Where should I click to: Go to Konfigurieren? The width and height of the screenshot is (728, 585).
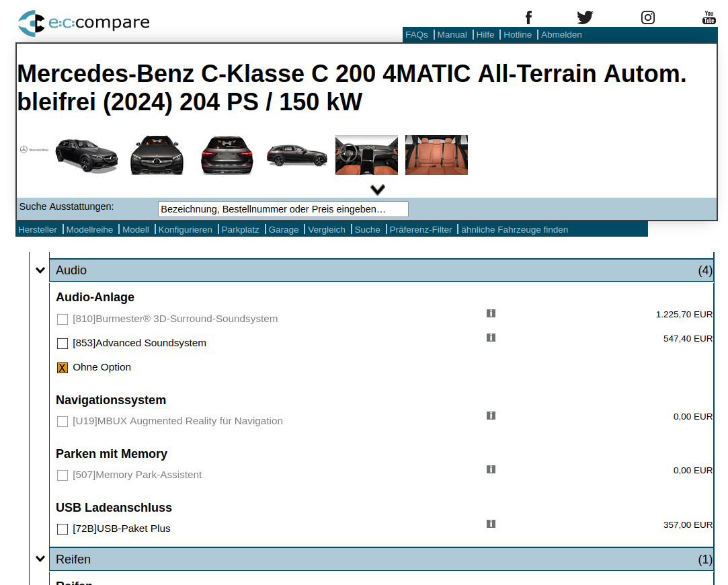click(186, 230)
